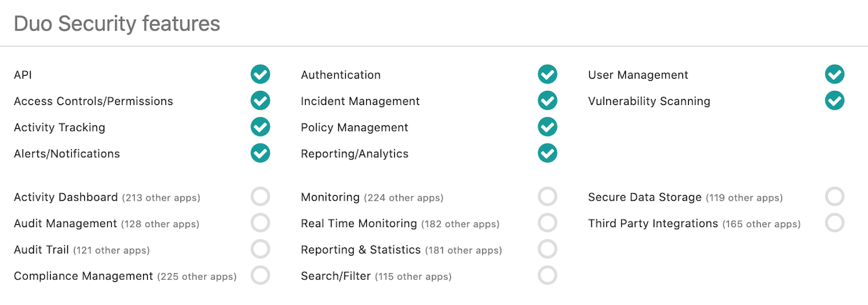Image resolution: width=868 pixels, height=305 pixels.
Task: Click the Activity Tracking label
Action: 59,127
